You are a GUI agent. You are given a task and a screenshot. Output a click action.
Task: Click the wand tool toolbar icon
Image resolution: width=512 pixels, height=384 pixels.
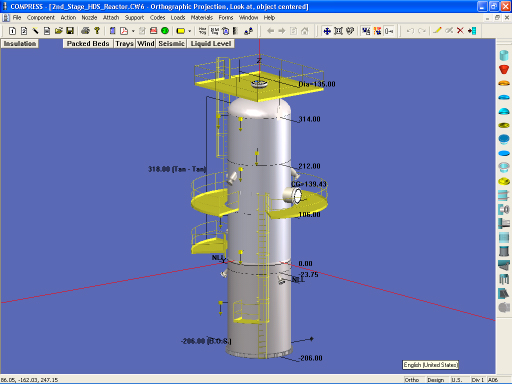pyautogui.click(x=35, y=31)
